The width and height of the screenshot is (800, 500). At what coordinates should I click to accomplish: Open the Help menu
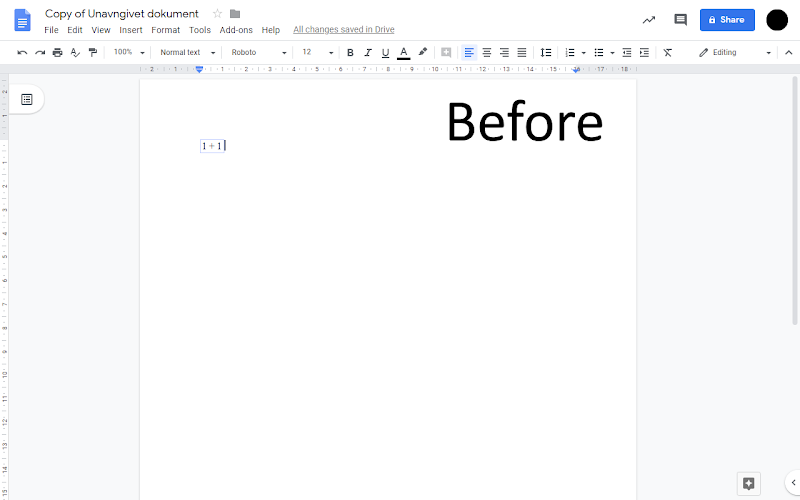(x=270, y=30)
